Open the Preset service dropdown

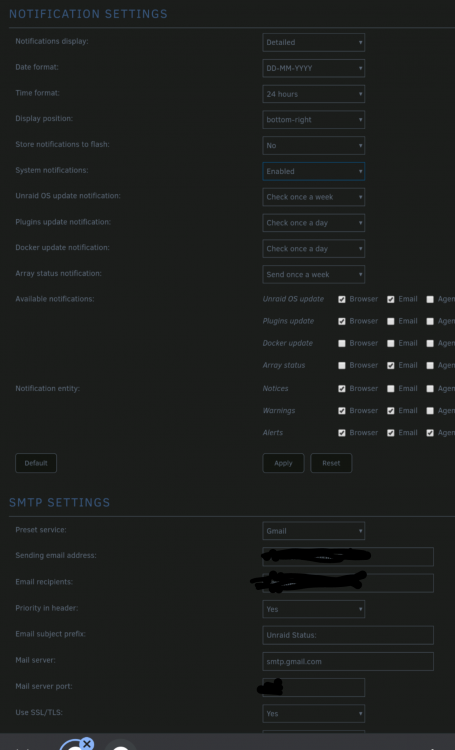(313, 531)
